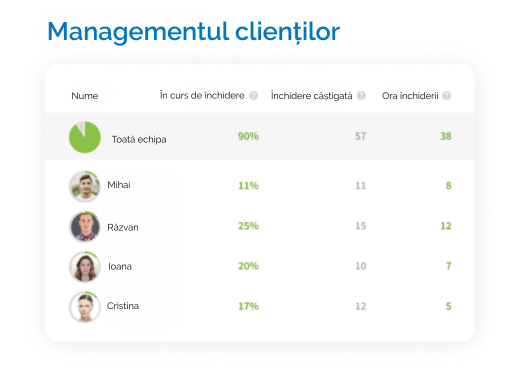
Task: Open Mihai's profile avatar
Action: pyautogui.click(x=85, y=187)
